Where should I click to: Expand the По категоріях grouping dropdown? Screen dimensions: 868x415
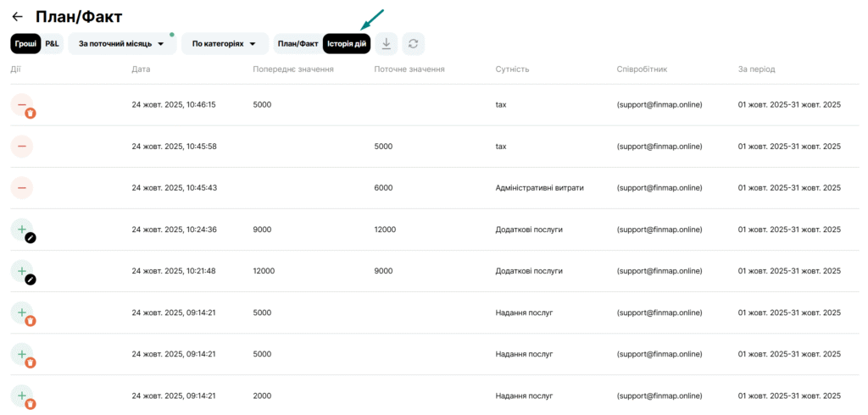coord(225,43)
